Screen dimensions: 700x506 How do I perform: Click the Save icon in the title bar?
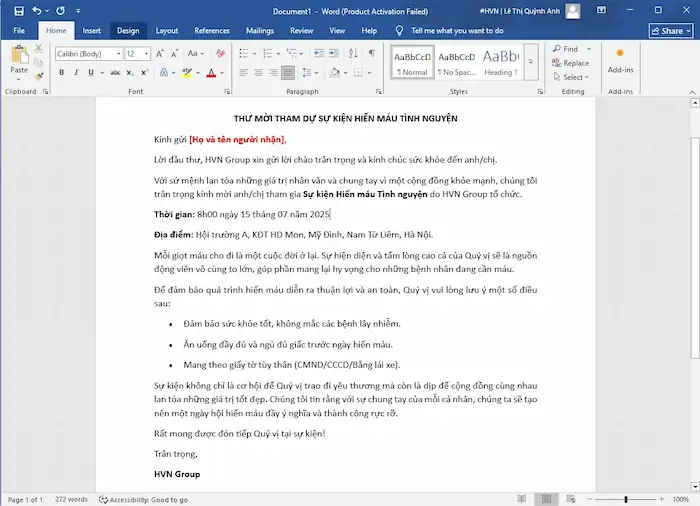(x=19, y=10)
